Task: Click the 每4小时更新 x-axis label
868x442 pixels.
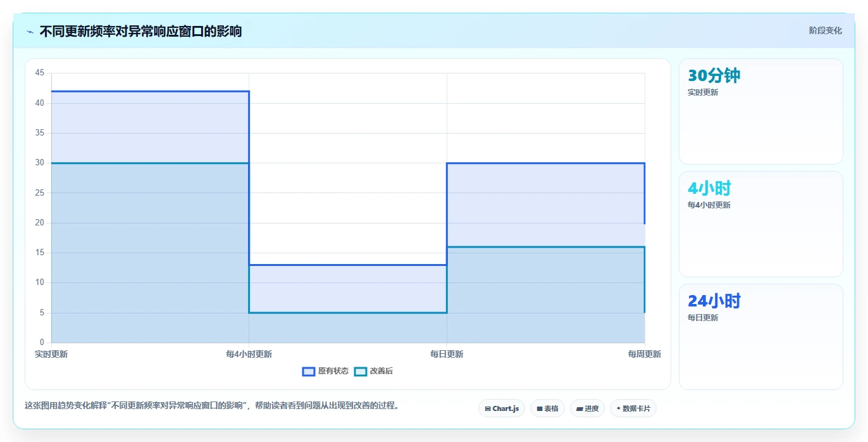Action: 249,354
